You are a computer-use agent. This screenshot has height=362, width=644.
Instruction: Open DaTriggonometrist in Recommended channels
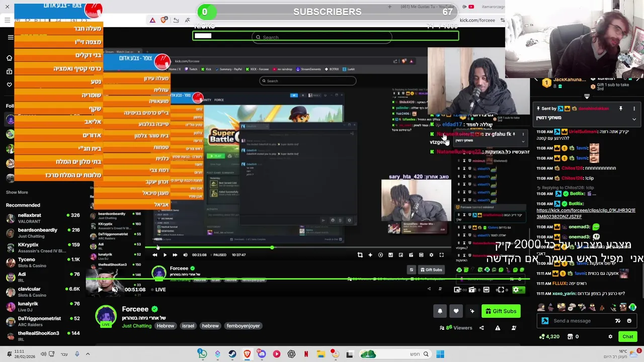[x=43, y=321]
